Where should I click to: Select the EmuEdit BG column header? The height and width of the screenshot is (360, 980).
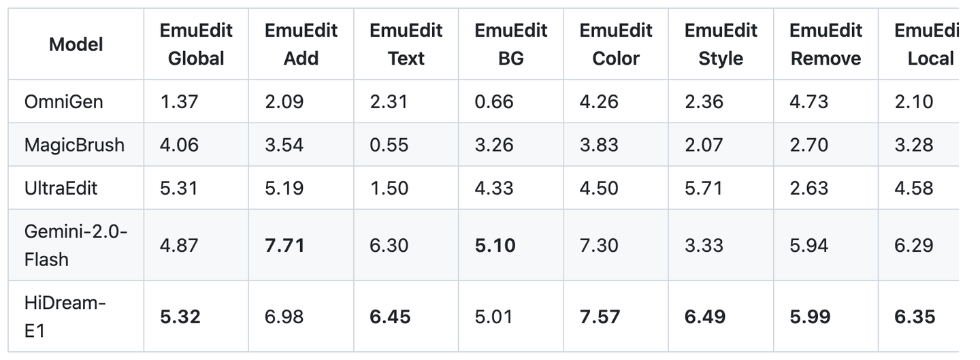coord(511,45)
